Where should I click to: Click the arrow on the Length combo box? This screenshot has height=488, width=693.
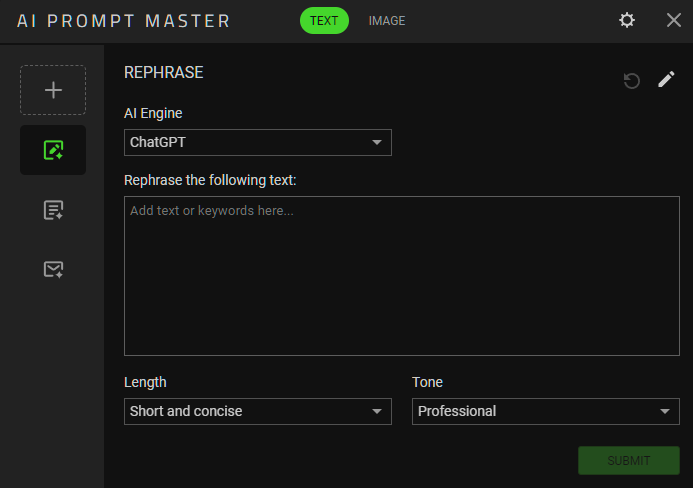[377, 412]
